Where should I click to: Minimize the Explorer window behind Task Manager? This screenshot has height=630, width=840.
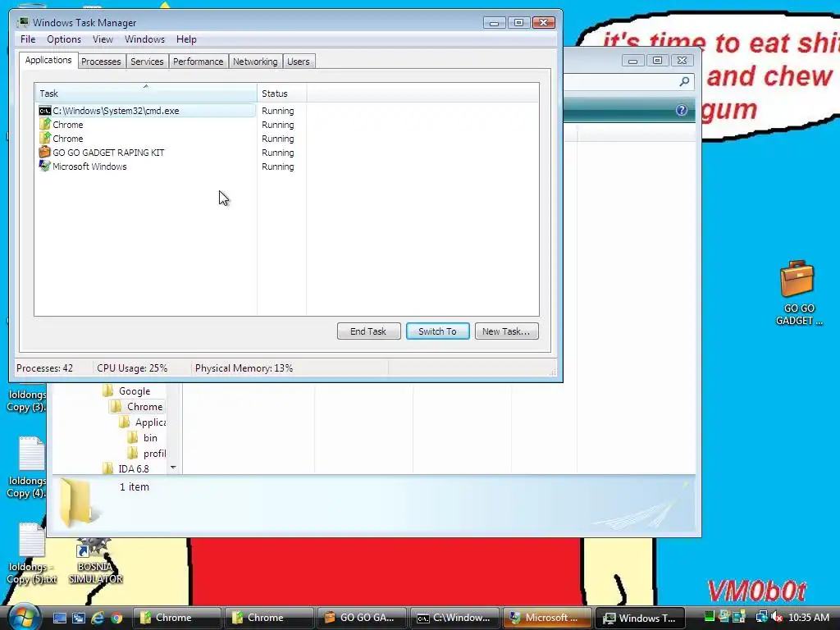[x=632, y=61]
